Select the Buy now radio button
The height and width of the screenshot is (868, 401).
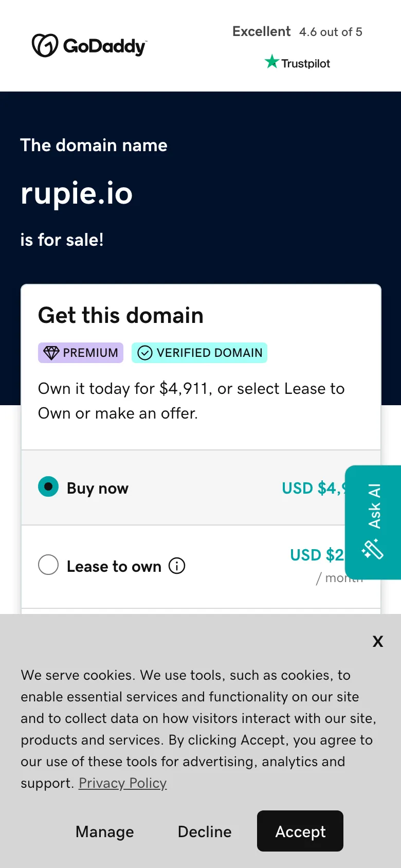click(x=48, y=486)
